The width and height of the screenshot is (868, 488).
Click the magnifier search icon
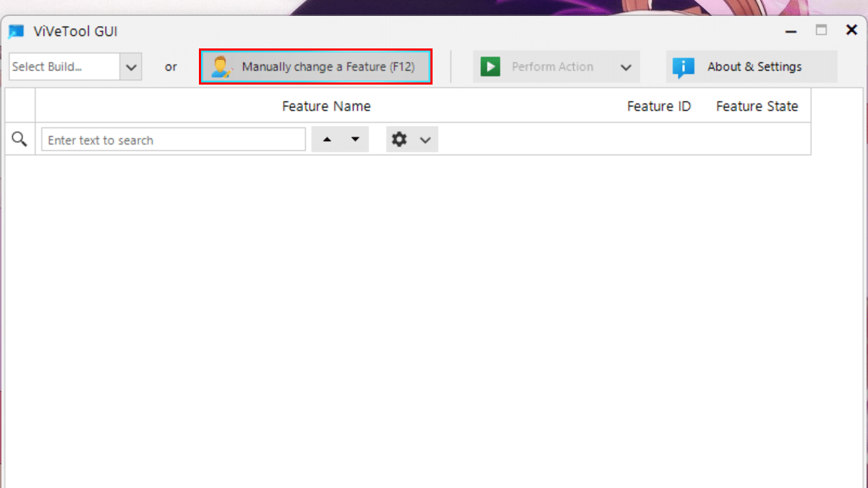click(x=20, y=140)
